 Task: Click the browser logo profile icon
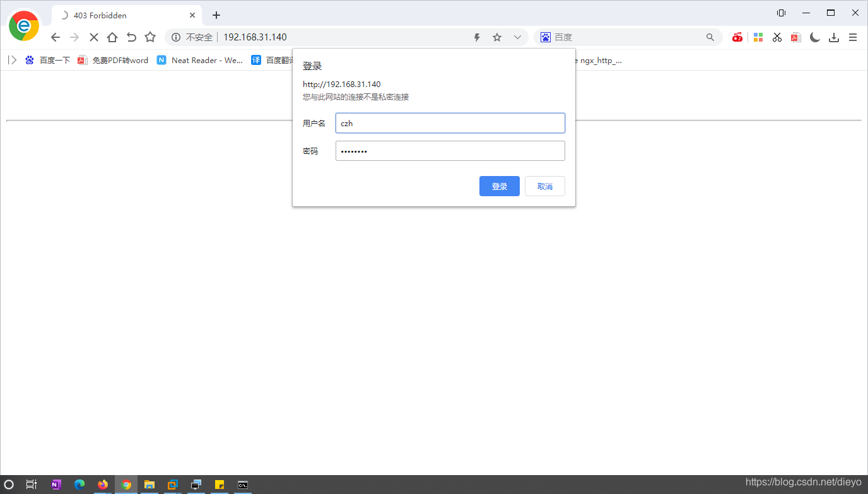pyautogui.click(x=24, y=25)
